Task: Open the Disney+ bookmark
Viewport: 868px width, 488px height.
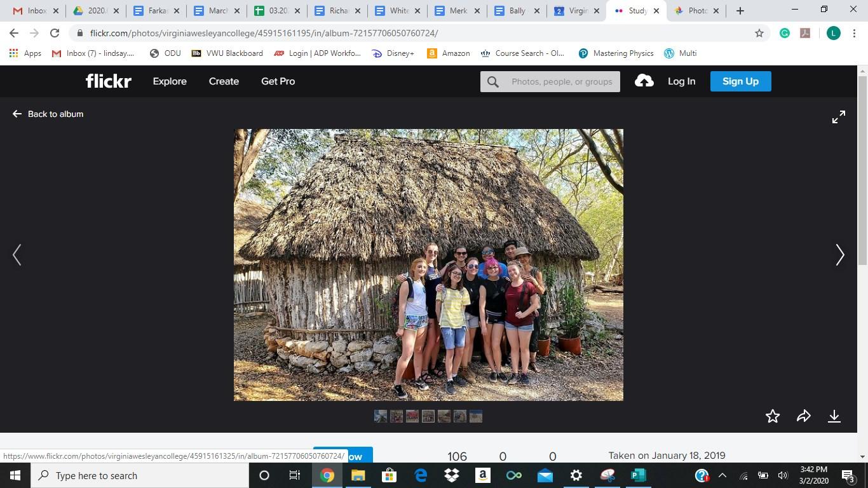Action: [x=393, y=53]
